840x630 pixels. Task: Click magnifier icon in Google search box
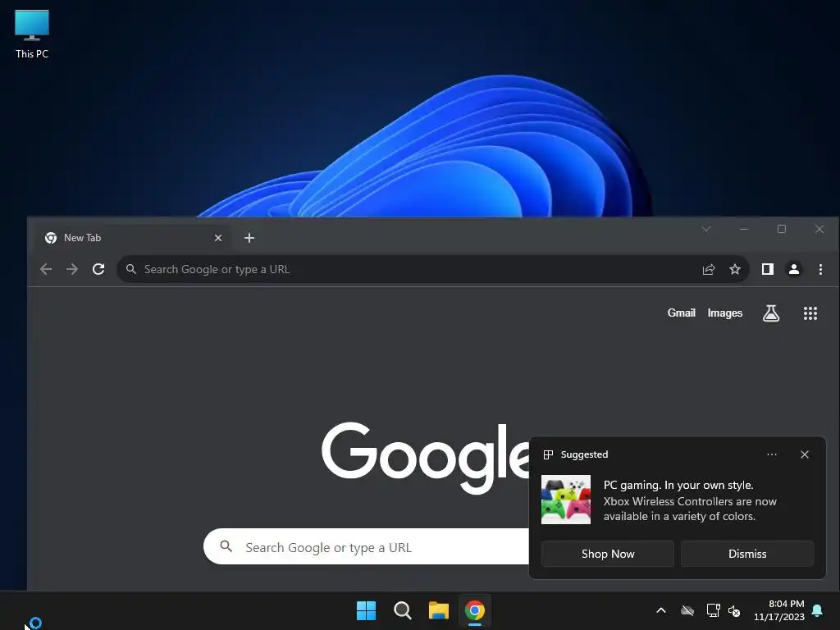pos(226,546)
